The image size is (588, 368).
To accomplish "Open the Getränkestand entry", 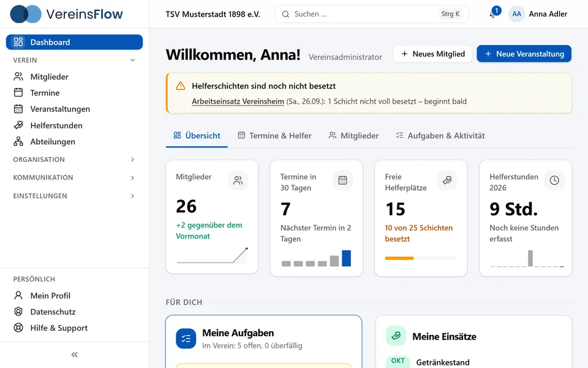I will [x=442, y=362].
